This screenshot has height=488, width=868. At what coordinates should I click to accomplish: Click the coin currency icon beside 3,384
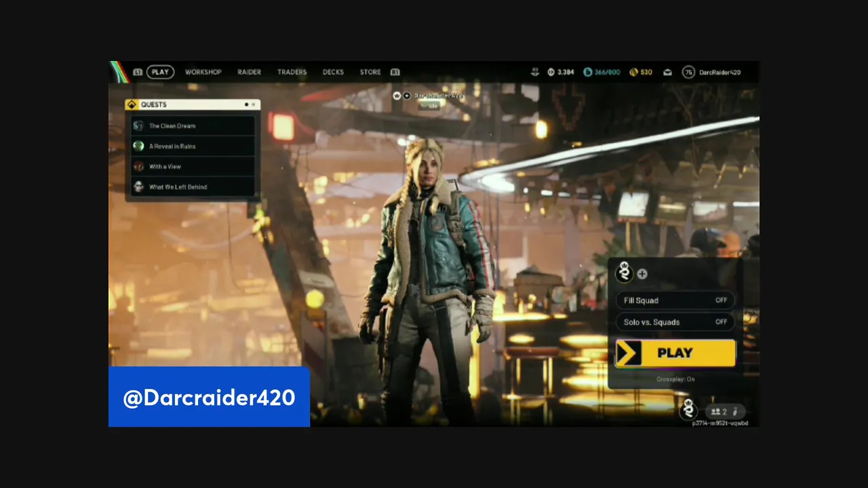click(x=551, y=72)
